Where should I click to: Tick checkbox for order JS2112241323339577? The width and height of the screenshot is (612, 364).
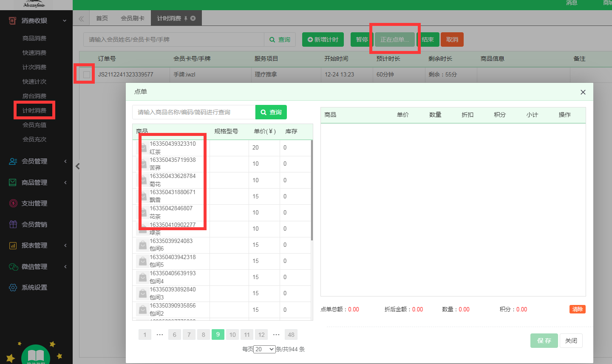pos(87,75)
